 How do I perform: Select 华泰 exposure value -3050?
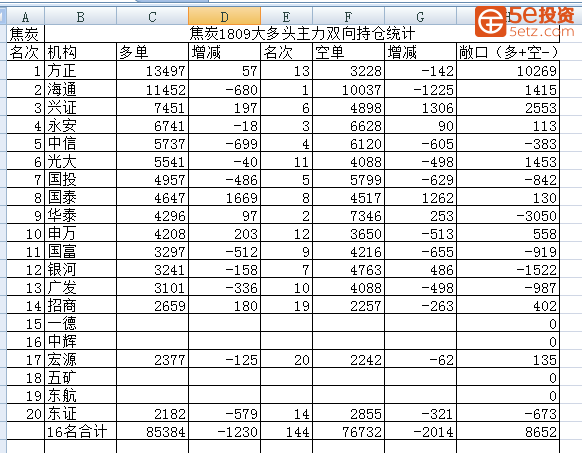coord(508,215)
